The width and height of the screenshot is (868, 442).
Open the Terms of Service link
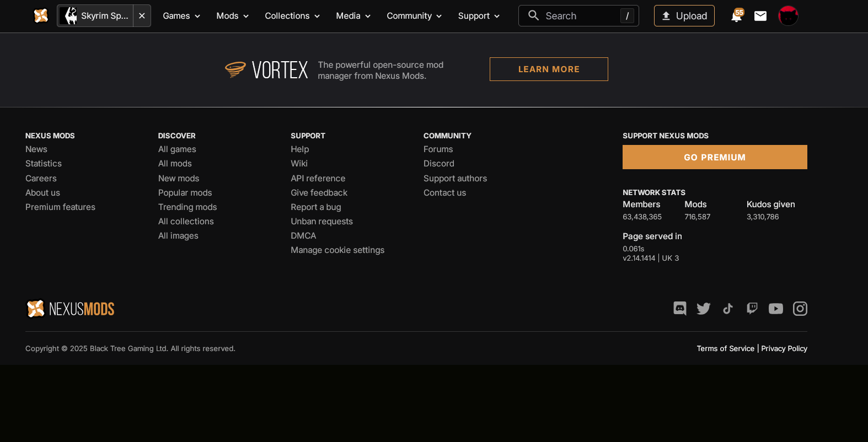tap(726, 349)
